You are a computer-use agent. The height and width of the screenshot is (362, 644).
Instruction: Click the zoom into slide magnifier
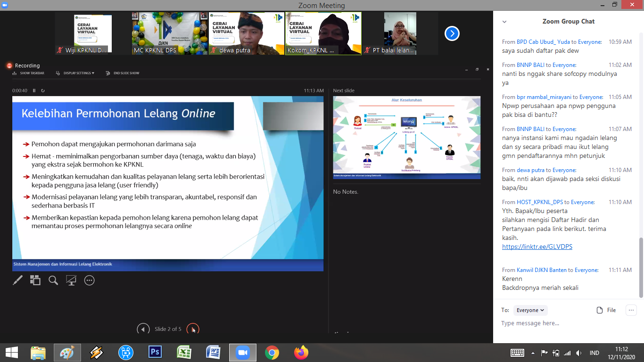pyautogui.click(x=53, y=280)
